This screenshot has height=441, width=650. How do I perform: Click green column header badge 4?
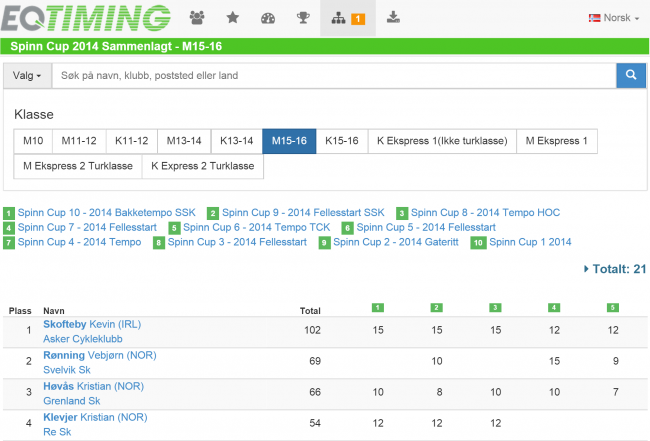click(554, 308)
